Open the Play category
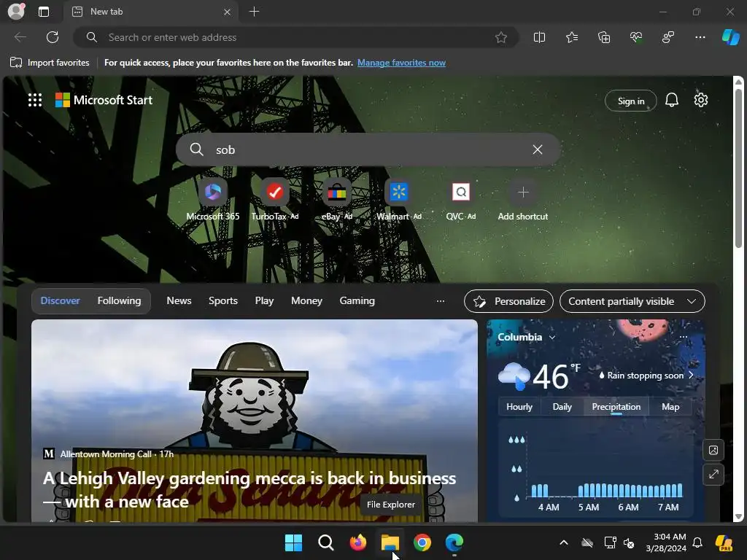 coord(264,300)
